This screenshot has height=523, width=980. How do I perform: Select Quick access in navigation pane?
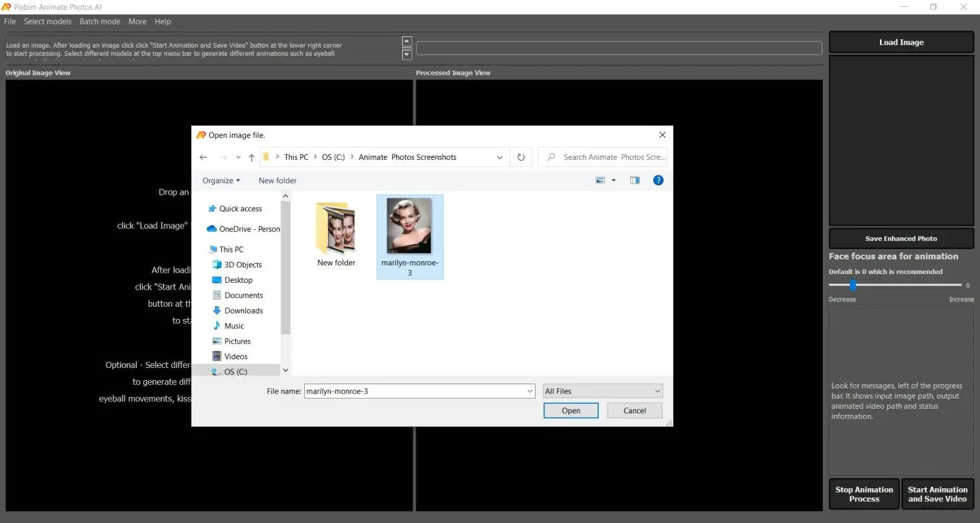click(x=235, y=209)
